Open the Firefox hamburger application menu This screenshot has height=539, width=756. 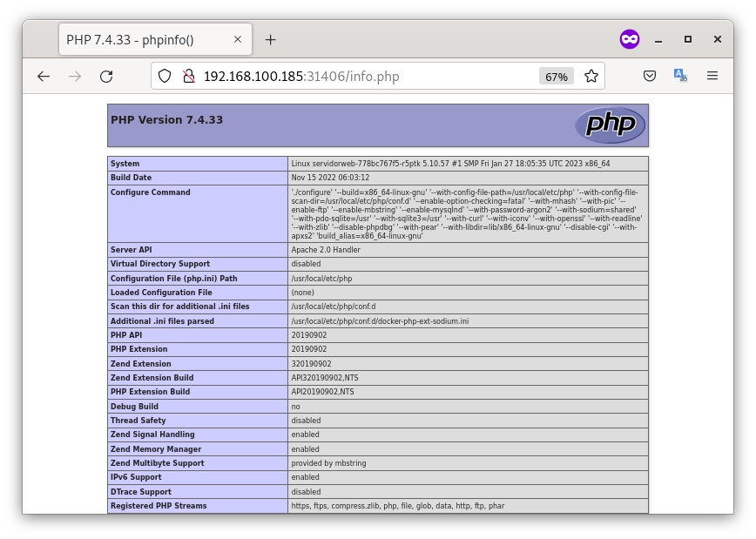click(x=712, y=76)
